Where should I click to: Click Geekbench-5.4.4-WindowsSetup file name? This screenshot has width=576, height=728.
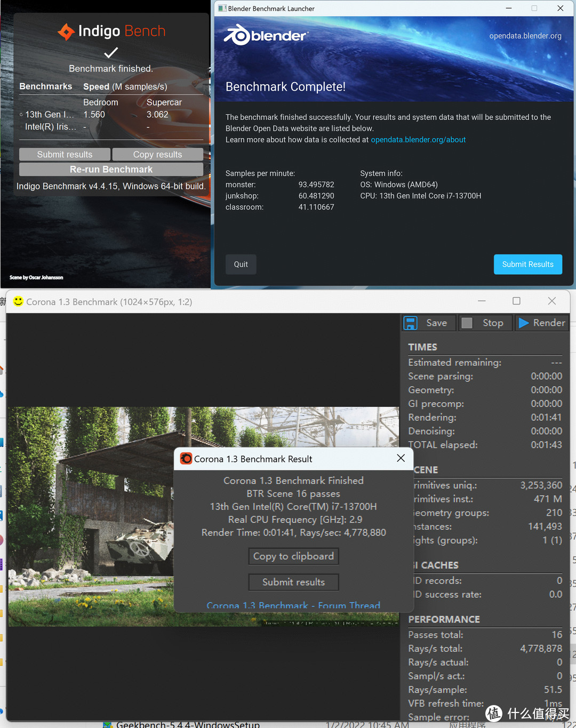188,724
